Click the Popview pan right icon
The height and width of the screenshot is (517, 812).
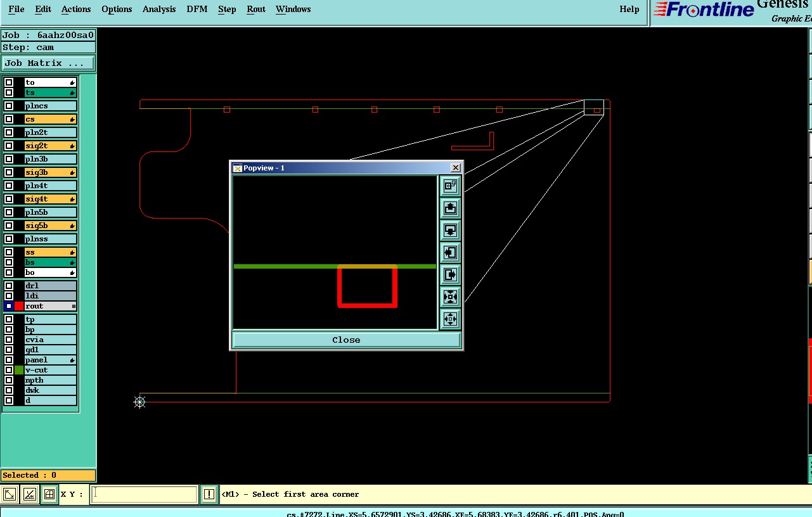click(x=450, y=274)
